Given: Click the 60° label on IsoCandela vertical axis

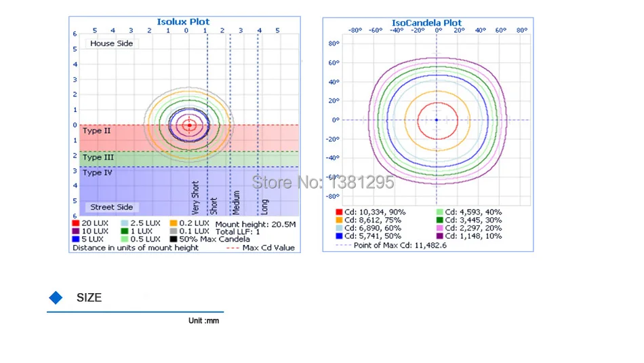Looking at the screenshot, I should click(334, 63).
